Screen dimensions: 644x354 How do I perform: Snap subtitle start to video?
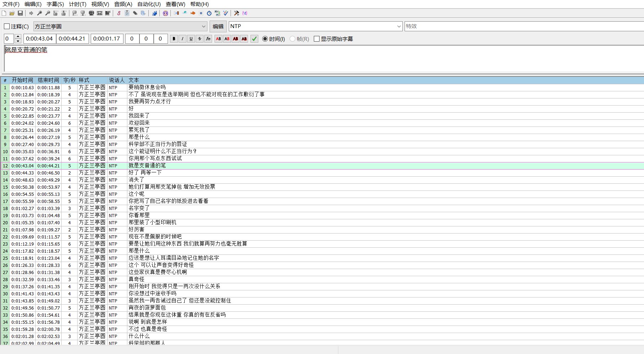[75, 13]
